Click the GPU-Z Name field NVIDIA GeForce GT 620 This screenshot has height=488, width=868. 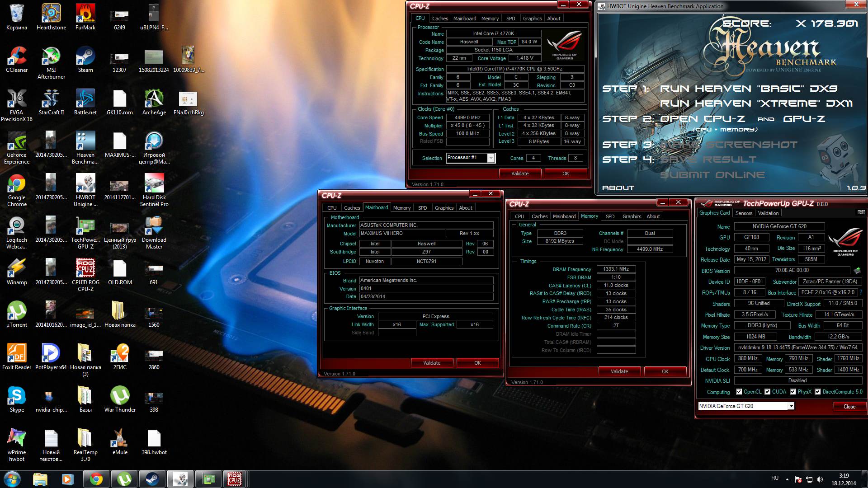tap(779, 226)
